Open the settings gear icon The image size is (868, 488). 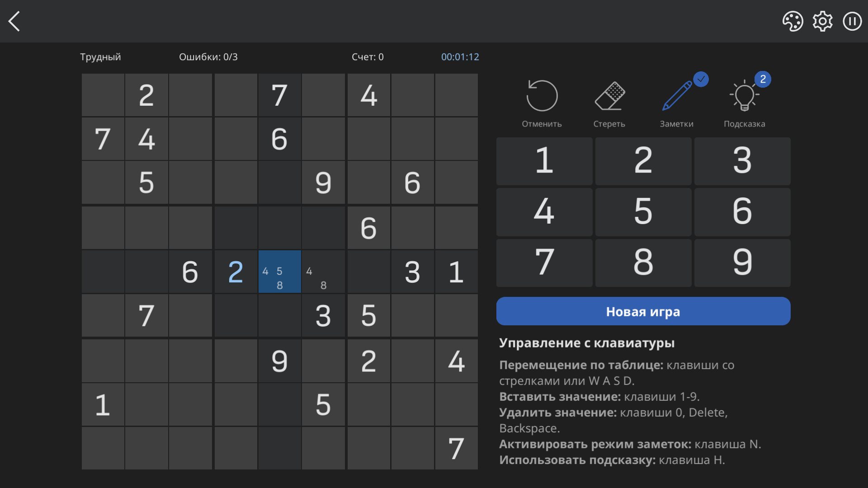coord(822,21)
